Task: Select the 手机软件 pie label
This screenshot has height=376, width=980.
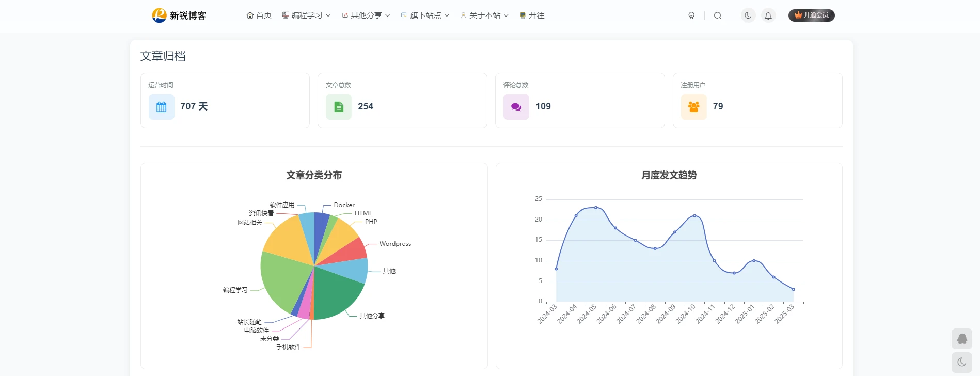Action: (x=288, y=347)
